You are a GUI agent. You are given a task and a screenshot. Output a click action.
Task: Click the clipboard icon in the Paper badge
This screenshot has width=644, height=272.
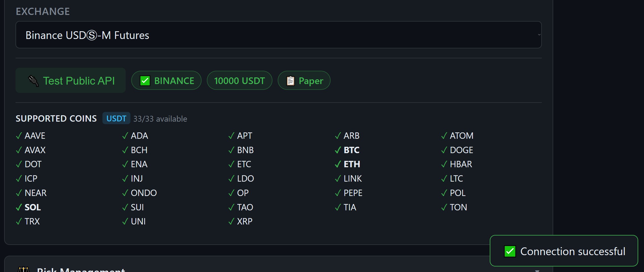290,80
